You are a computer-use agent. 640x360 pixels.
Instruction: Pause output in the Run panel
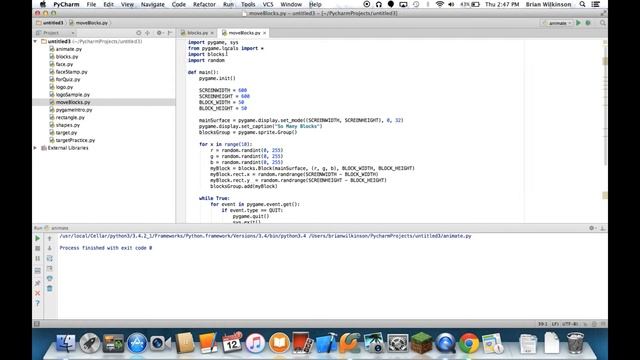click(x=38, y=258)
